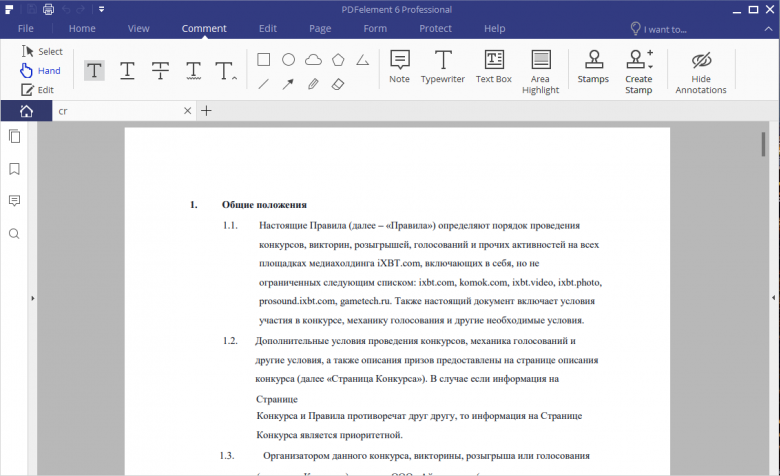
Task: Switch to the Protect tab
Action: click(x=435, y=28)
